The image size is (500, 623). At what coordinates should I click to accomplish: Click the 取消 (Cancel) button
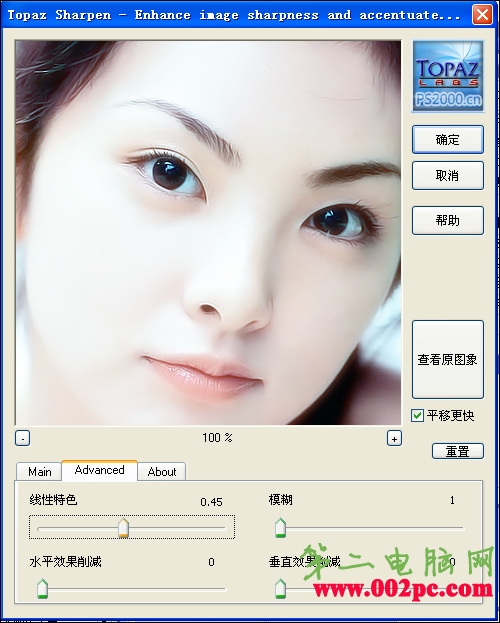tap(448, 175)
